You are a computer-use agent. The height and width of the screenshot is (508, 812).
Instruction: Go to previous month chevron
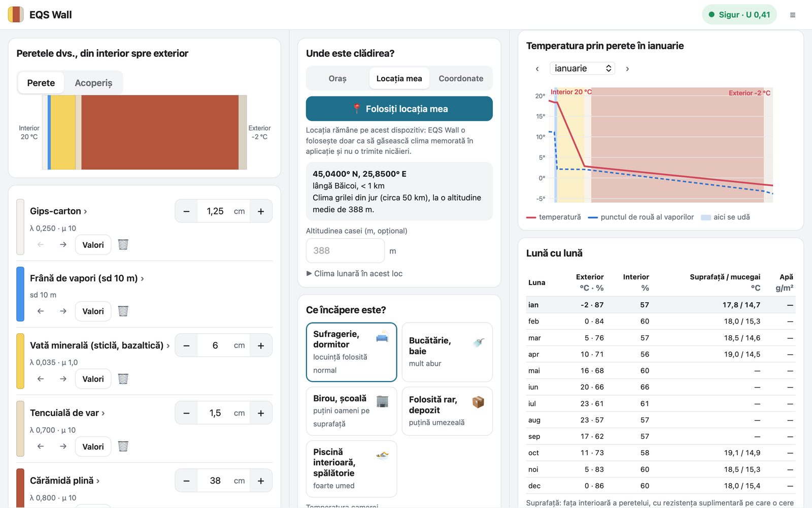(x=537, y=69)
